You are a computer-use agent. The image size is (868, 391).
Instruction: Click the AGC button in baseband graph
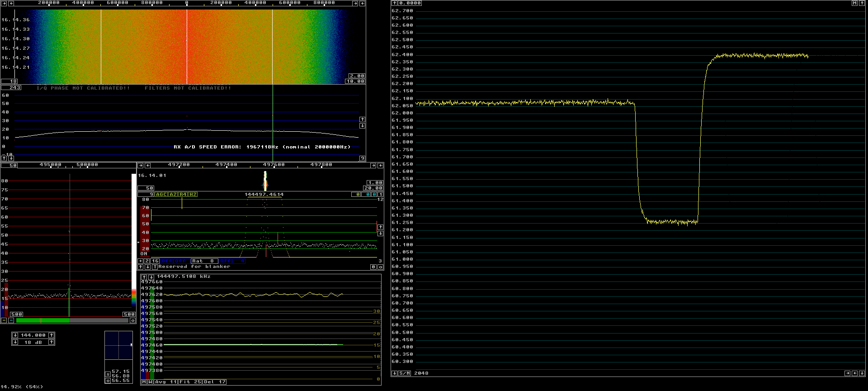click(161, 195)
